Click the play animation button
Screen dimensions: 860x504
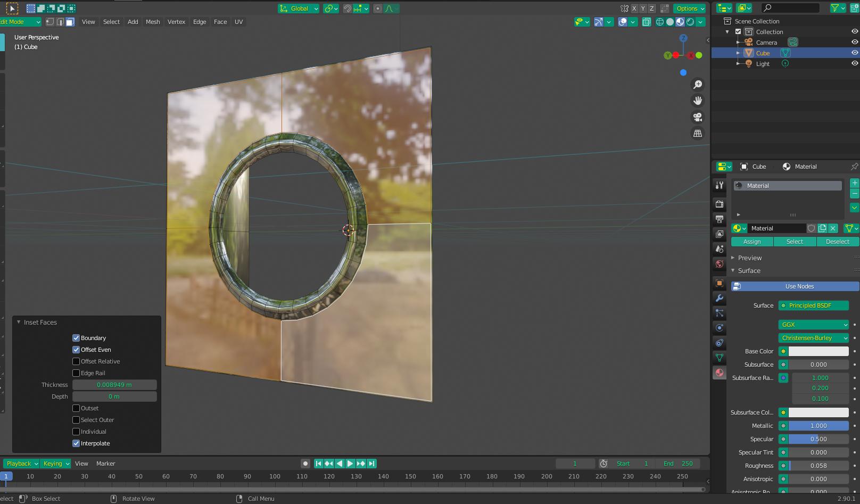[350, 464]
